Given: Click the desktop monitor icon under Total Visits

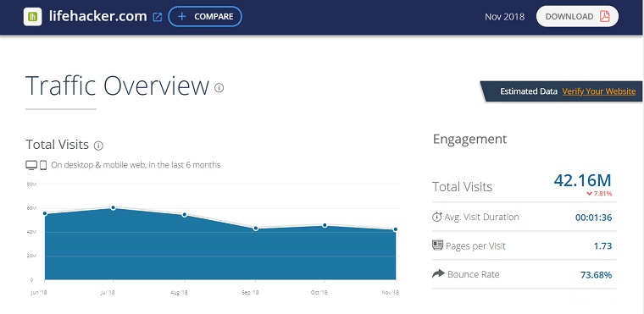Looking at the screenshot, I should pyautogui.click(x=31, y=165).
